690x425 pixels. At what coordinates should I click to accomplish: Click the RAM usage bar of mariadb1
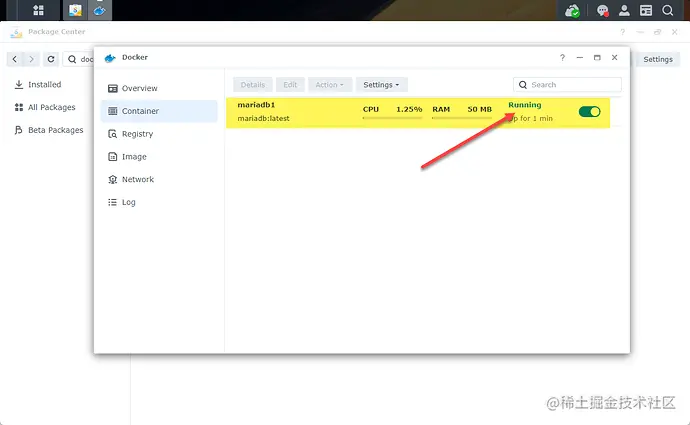pyautogui.click(x=462, y=118)
